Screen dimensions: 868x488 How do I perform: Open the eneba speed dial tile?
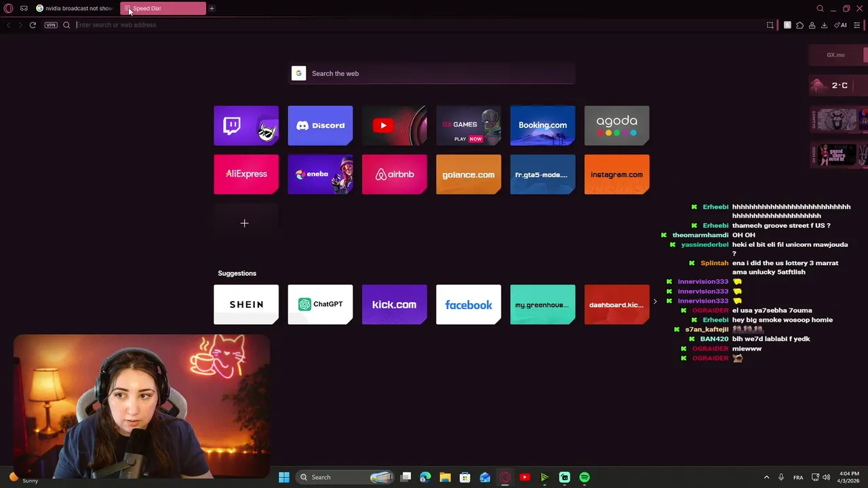[x=320, y=174]
